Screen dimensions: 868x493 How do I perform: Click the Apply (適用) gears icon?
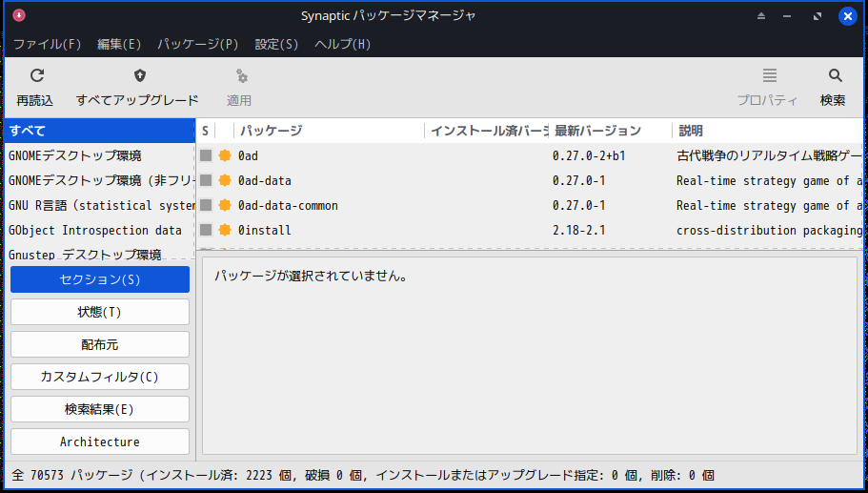point(241,76)
